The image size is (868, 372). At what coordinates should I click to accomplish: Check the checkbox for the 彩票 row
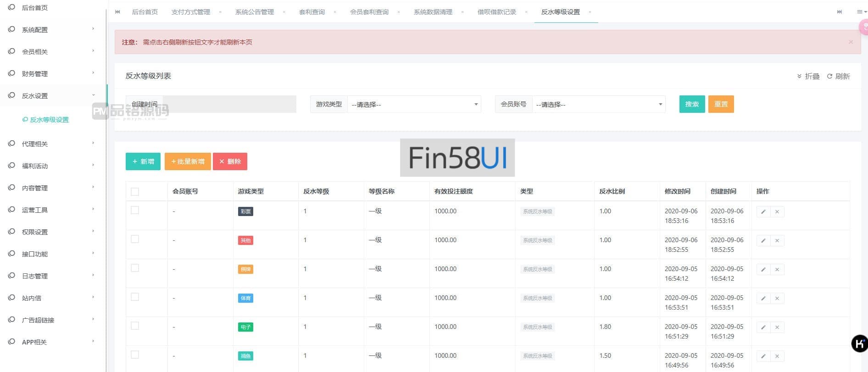(135, 211)
